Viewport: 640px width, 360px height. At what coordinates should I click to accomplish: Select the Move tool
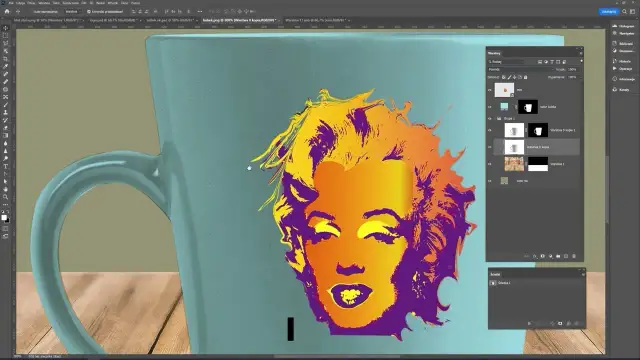point(5,28)
